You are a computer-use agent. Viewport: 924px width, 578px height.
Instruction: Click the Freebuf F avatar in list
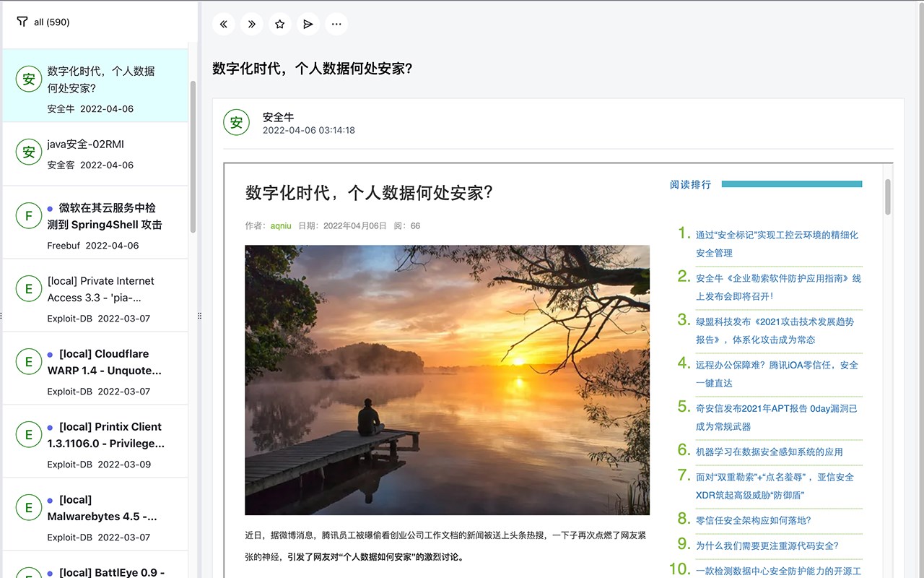pos(29,215)
